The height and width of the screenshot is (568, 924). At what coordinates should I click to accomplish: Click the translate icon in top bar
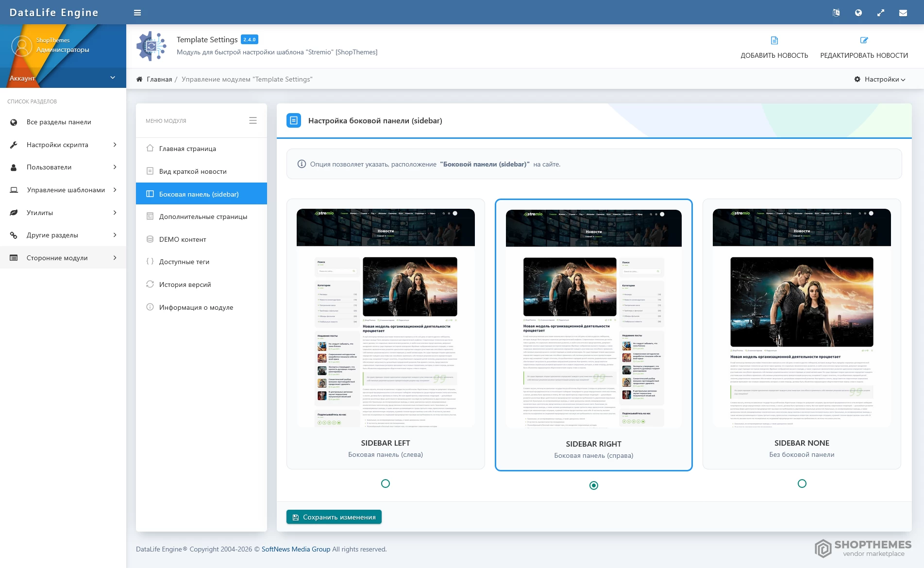click(x=836, y=13)
